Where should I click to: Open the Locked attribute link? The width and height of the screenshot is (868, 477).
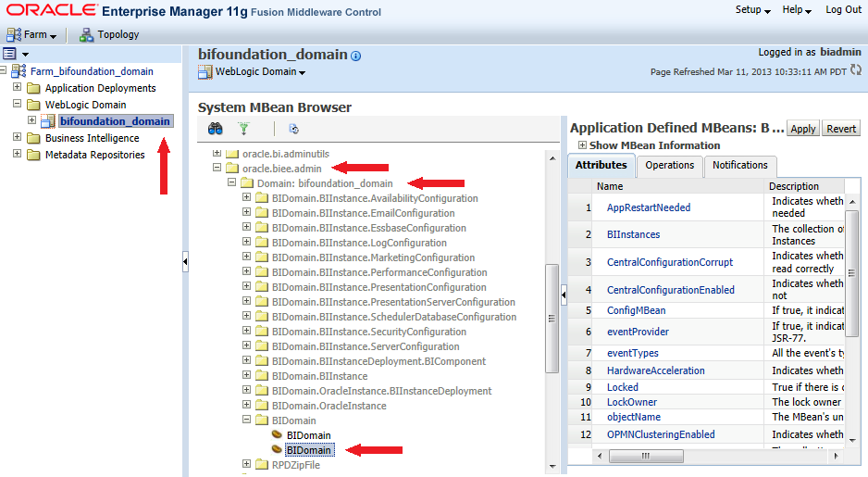pos(623,387)
